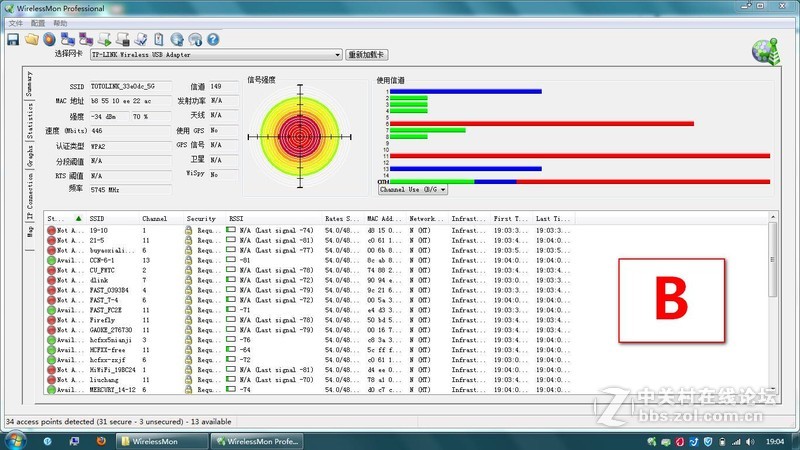Select the MiWiFi_19BC24 network row
The image size is (800, 450).
coord(309,370)
